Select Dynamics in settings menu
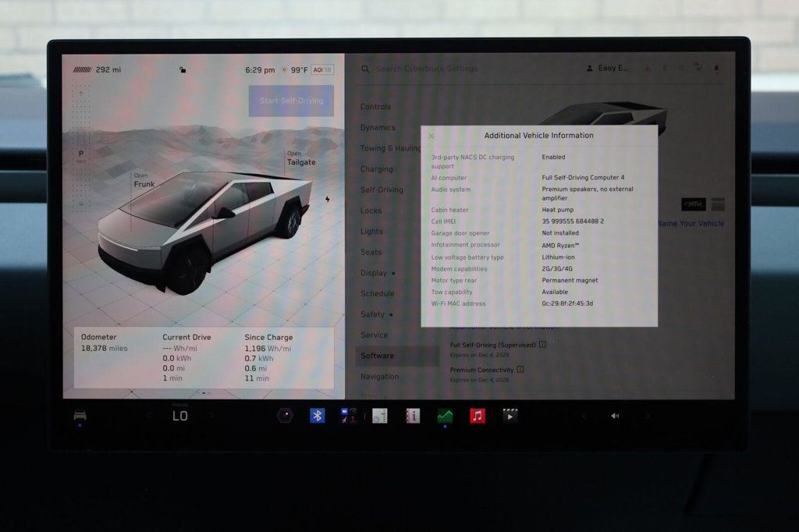799x532 pixels. 378,127
